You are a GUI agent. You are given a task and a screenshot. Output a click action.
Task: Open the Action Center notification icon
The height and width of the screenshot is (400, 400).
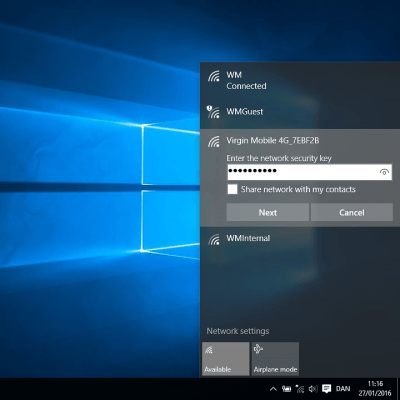point(327,389)
